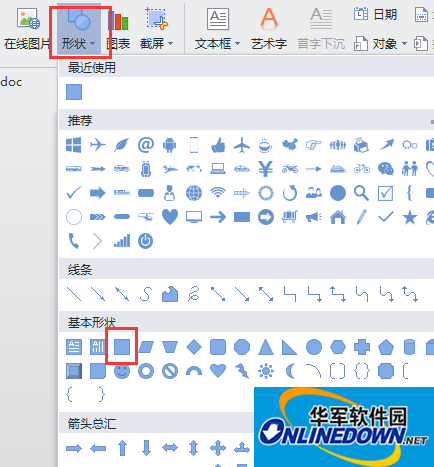The image size is (434, 467).
Task: Select the right triangle basic shape
Action: [290, 347]
